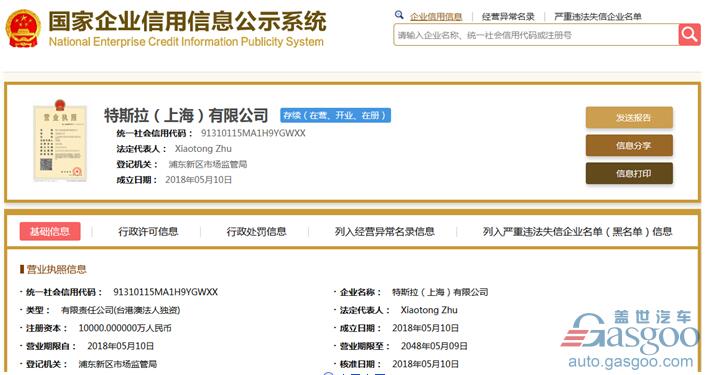The width and height of the screenshot is (705, 375).
Task: Click 浦东新区市场监管局 in license info section
Action: pyautogui.click(x=118, y=364)
